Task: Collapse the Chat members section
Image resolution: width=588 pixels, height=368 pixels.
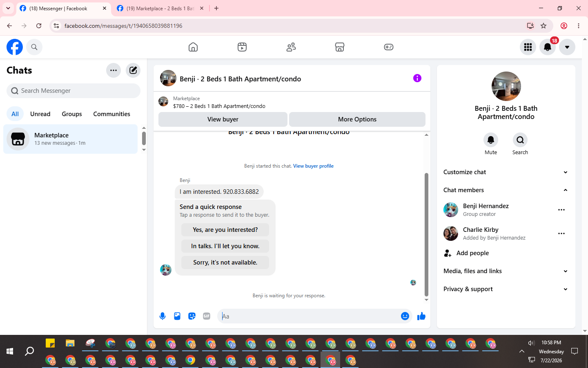Action: [x=506, y=190]
